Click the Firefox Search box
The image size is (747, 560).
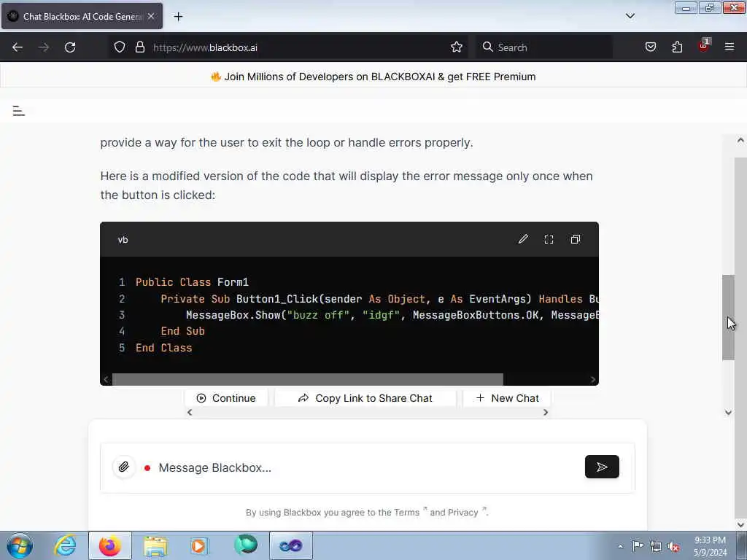click(544, 47)
